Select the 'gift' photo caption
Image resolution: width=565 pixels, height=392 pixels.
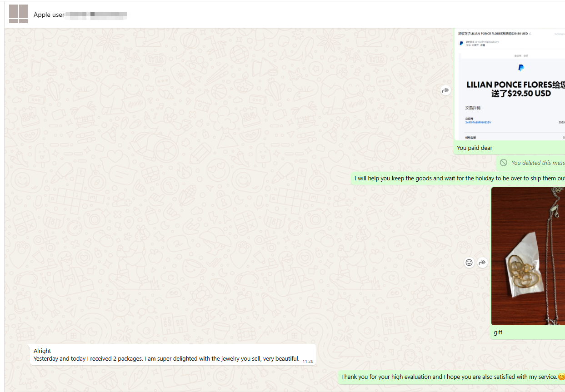pyautogui.click(x=498, y=332)
